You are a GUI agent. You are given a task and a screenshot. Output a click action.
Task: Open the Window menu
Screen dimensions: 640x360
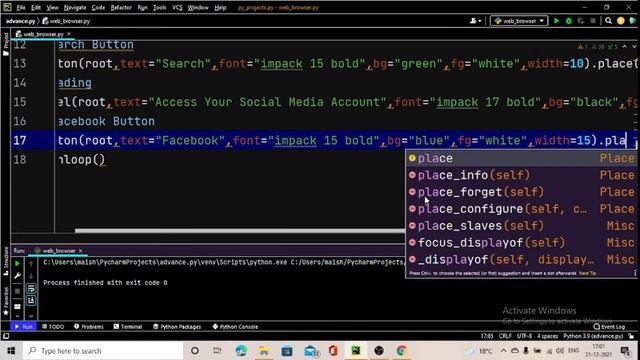click(198, 7)
